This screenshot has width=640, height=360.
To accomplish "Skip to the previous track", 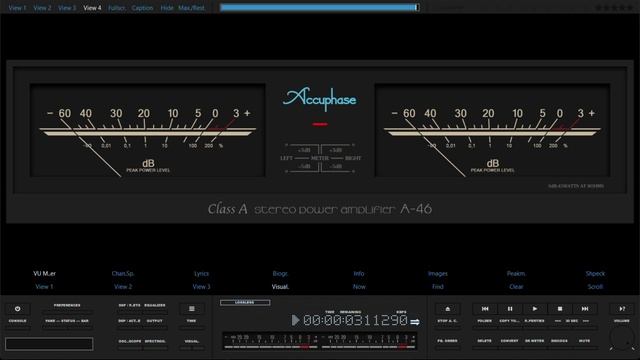I will [485, 309].
